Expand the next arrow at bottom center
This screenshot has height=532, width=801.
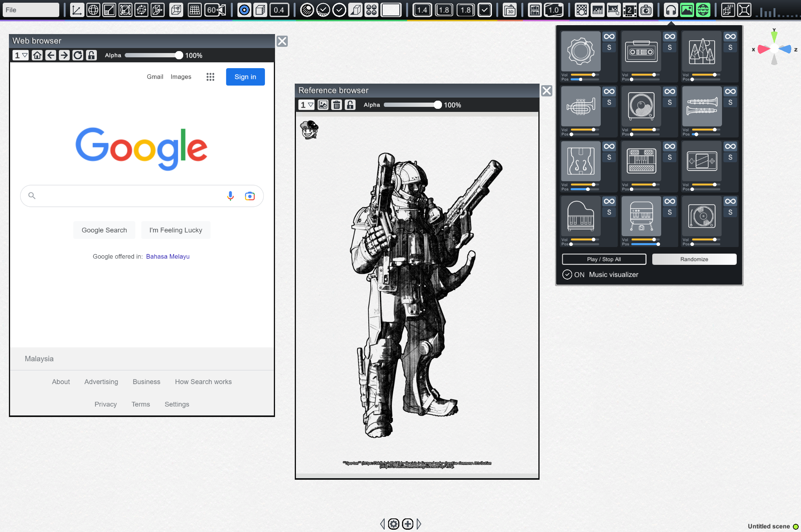point(419,524)
